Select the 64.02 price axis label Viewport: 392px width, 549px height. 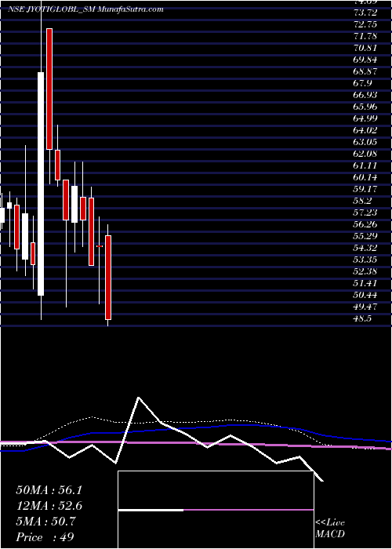[x=365, y=130]
